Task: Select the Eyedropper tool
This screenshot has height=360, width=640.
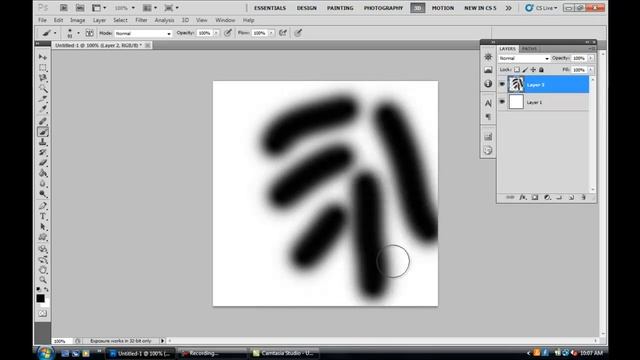Action: [x=42, y=109]
